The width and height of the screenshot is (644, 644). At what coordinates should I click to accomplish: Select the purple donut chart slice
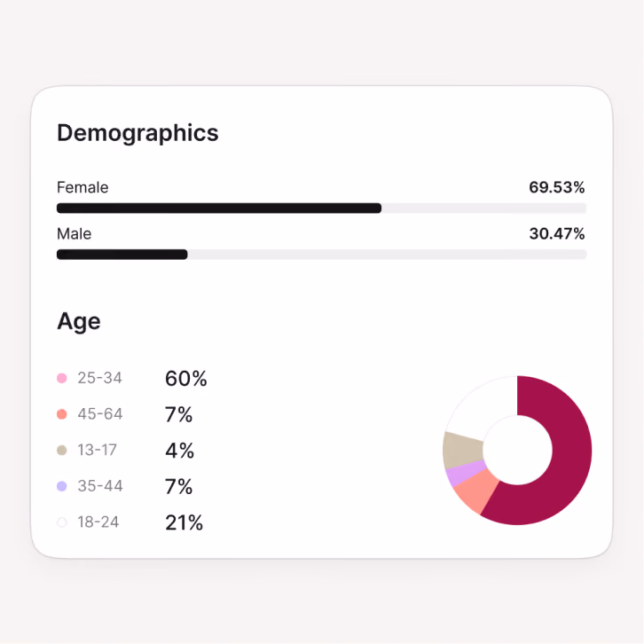[465, 473]
